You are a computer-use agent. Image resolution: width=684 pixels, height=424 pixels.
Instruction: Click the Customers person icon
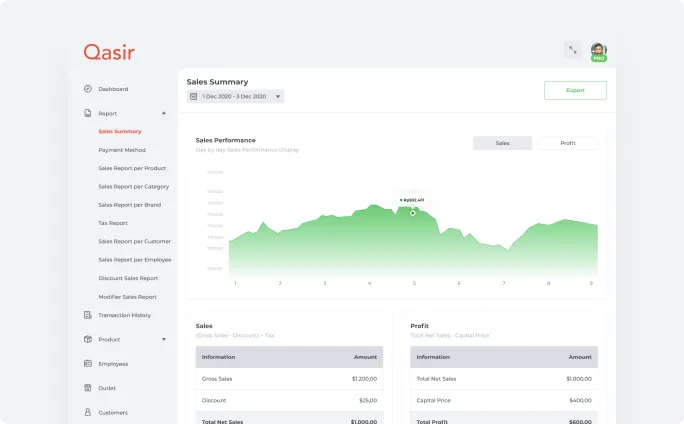tap(88, 412)
